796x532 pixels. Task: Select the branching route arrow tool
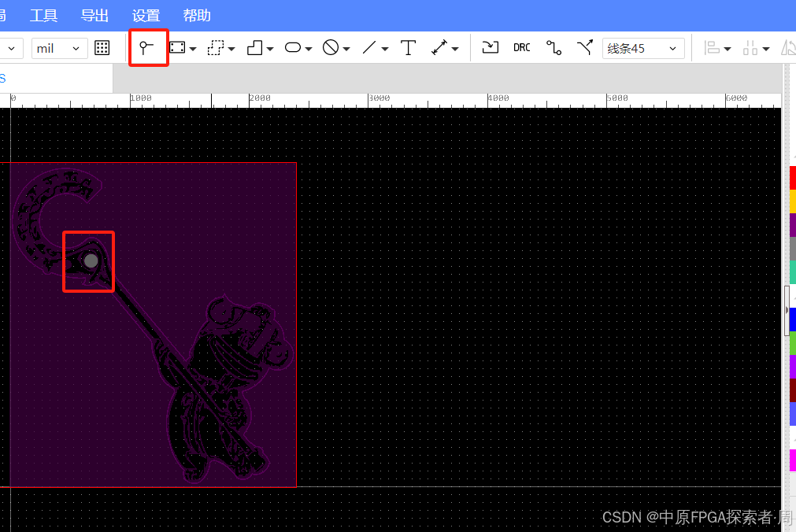pyautogui.click(x=585, y=48)
